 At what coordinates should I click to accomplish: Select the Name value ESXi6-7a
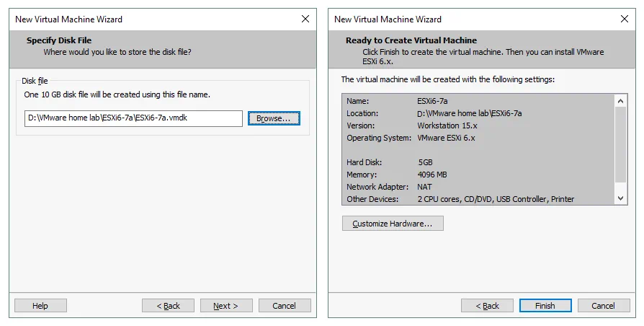click(x=432, y=101)
